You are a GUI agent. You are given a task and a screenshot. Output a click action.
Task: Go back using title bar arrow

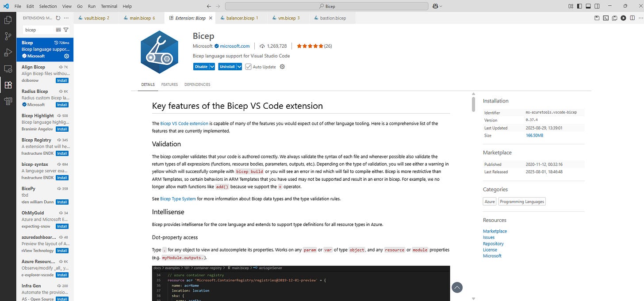pos(209,6)
